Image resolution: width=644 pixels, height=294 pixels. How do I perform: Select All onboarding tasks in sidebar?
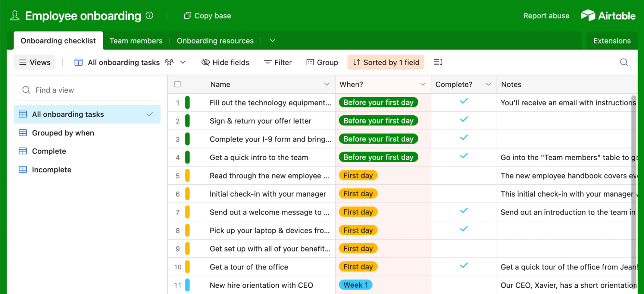[87, 114]
